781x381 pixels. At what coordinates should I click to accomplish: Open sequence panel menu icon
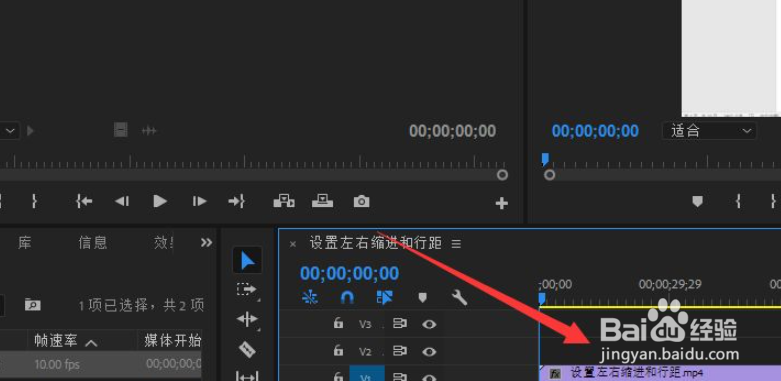[456, 244]
